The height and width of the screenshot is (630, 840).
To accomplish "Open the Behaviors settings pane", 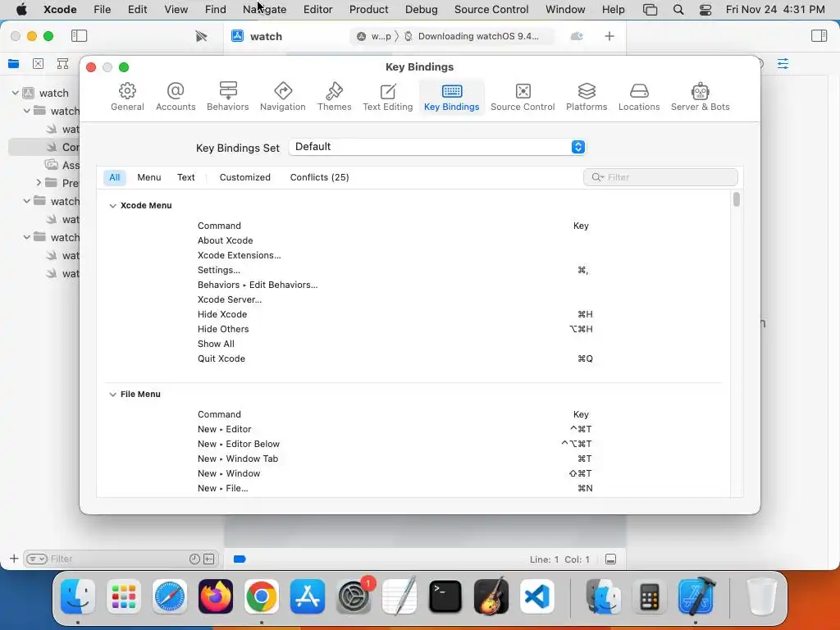I will tap(228, 97).
